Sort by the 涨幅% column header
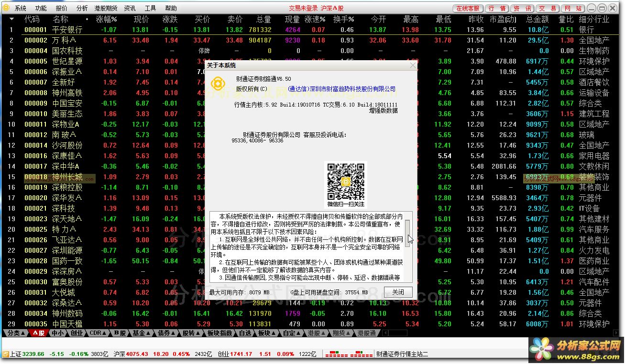 106,20
